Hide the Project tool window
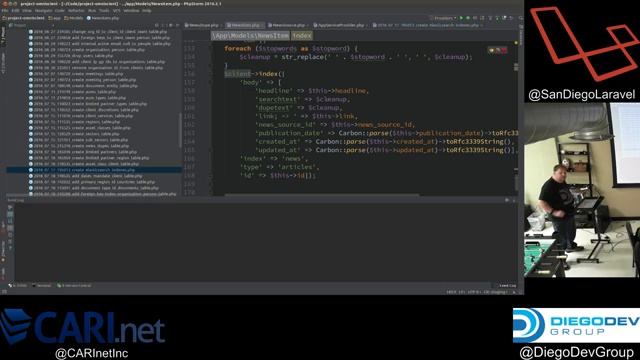640x360 pixels. (x=178, y=25)
